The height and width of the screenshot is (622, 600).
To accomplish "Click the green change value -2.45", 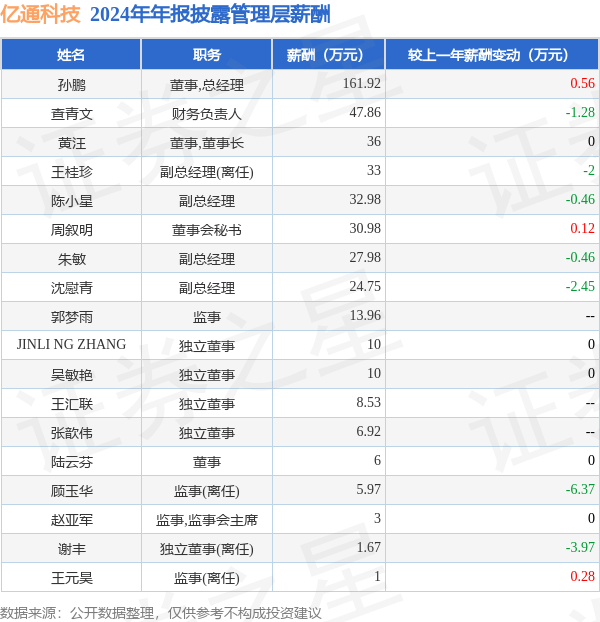I will [x=580, y=286].
